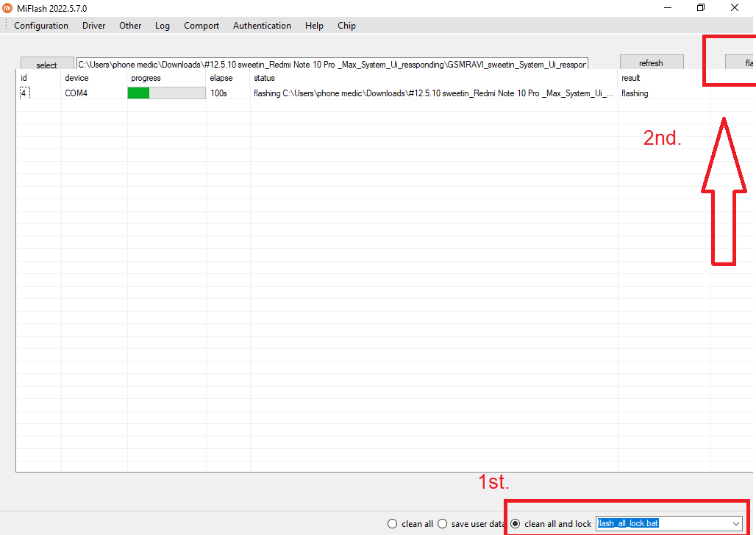Screen dimensions: 756x535
Task: Click into the firmware path input field
Action: click(332, 64)
